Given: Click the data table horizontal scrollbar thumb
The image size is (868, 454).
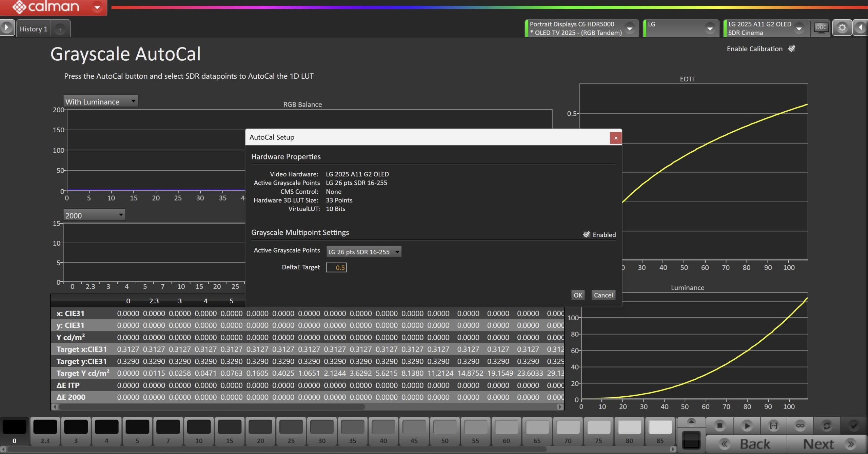Looking at the screenshot, I should [212, 406].
